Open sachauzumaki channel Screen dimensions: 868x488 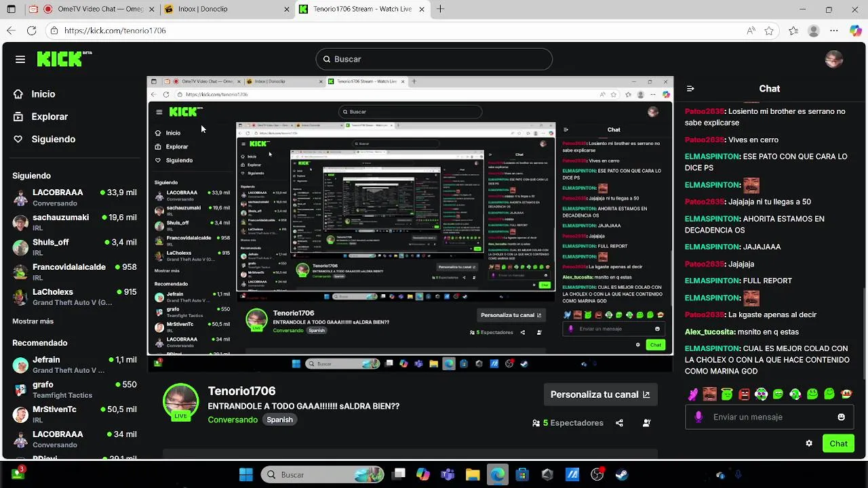[x=75, y=222]
